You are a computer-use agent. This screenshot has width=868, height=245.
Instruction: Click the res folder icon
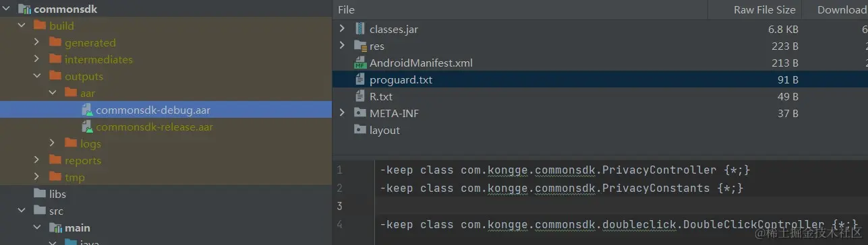[360, 46]
